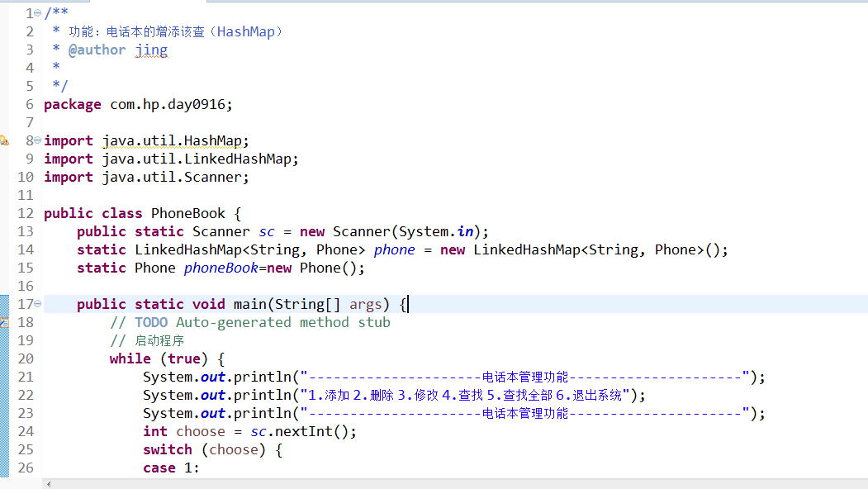Click the '电话本管理功能' string on line 23
This screenshot has height=489, width=868.
click(525, 414)
